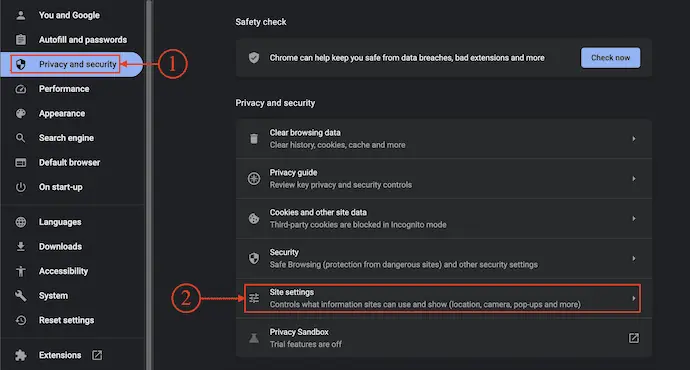Open the Site settings chevron arrow

click(634, 298)
